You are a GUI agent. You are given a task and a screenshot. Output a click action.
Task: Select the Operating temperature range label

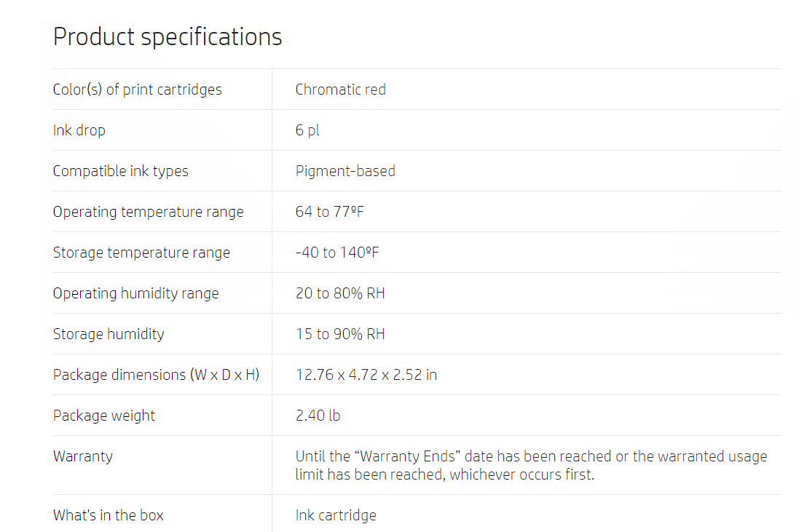pyautogui.click(x=149, y=212)
